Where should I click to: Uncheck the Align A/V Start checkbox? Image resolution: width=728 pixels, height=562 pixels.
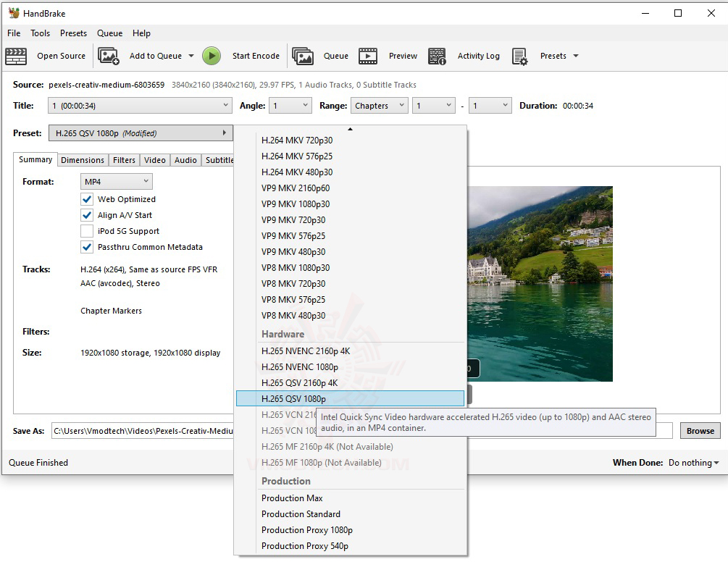click(87, 215)
